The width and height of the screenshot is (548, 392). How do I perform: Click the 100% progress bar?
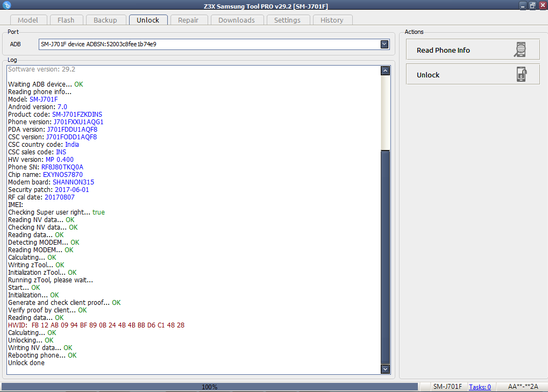point(210,387)
